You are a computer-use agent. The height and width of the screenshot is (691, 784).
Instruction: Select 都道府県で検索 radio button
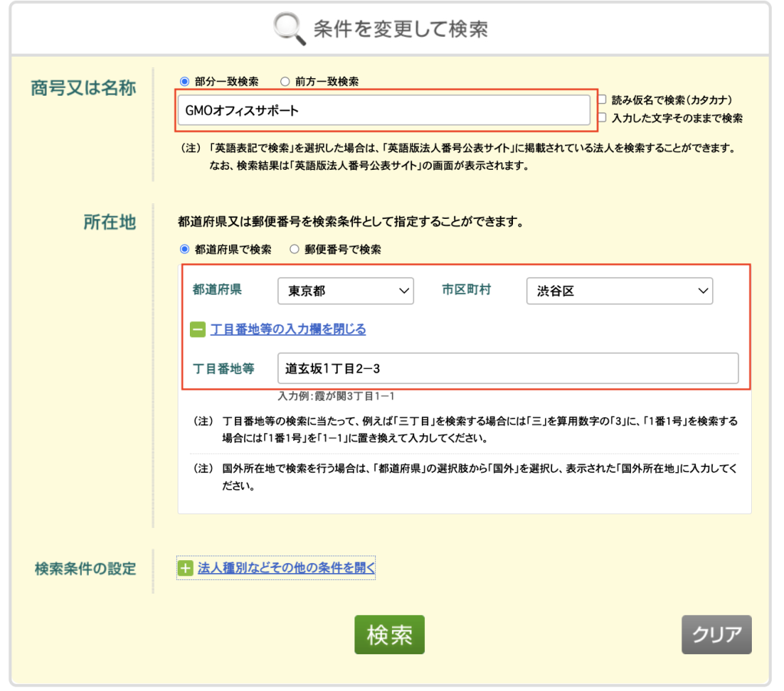[185, 249]
